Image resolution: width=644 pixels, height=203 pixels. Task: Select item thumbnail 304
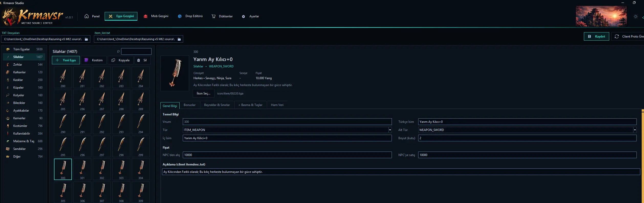[141, 169]
